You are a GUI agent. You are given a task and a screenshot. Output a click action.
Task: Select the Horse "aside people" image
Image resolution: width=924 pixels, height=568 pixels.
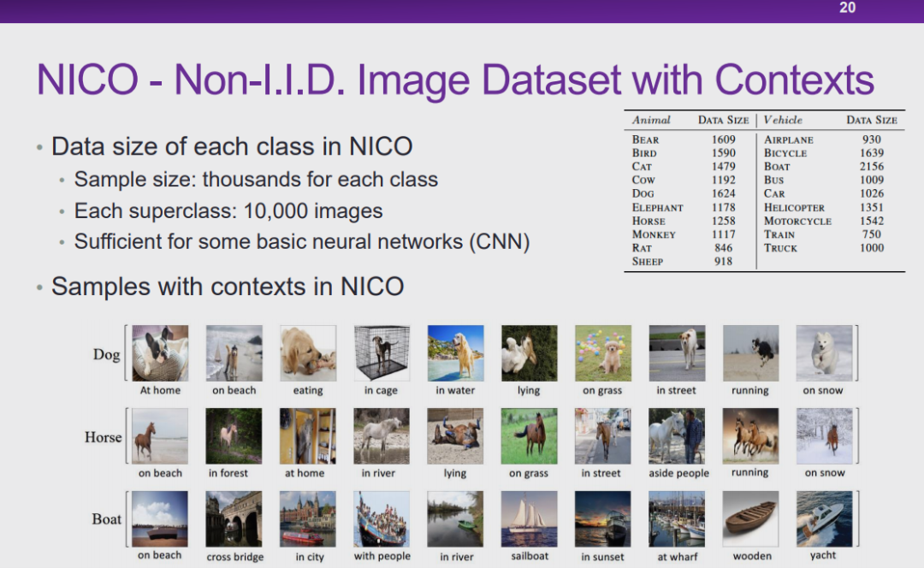[x=677, y=435]
